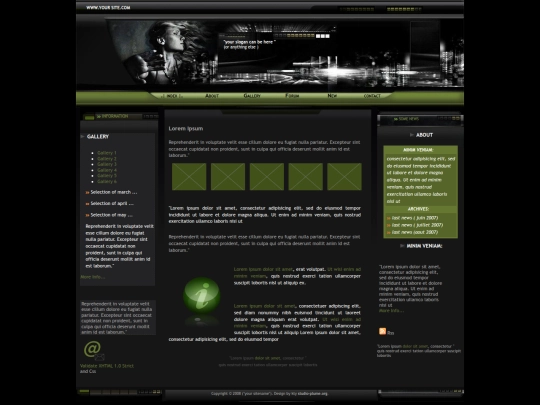540x405 pixels.
Task: Open the About navigation menu item
Action: click(x=212, y=96)
